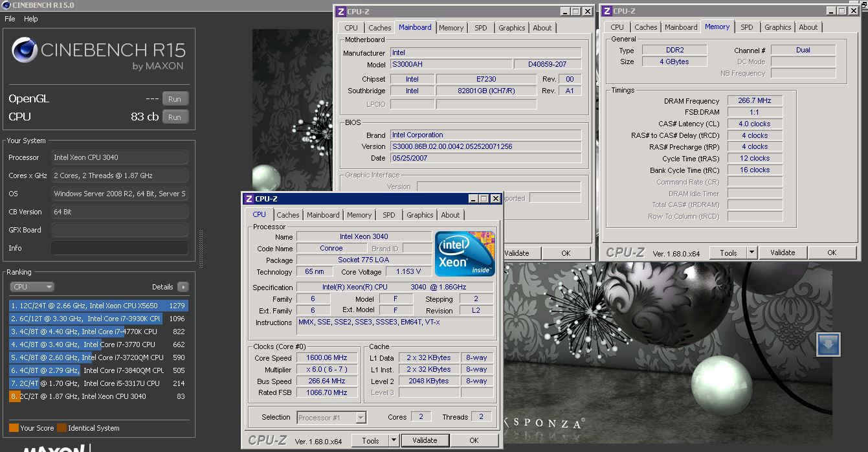Select SPD tab in Mainboard CPU-Z window

coord(480,28)
